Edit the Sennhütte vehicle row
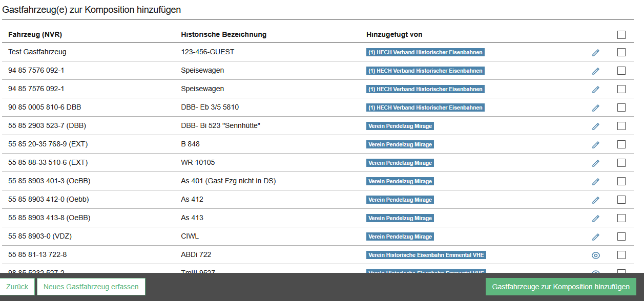The image size is (644, 301). click(x=595, y=126)
